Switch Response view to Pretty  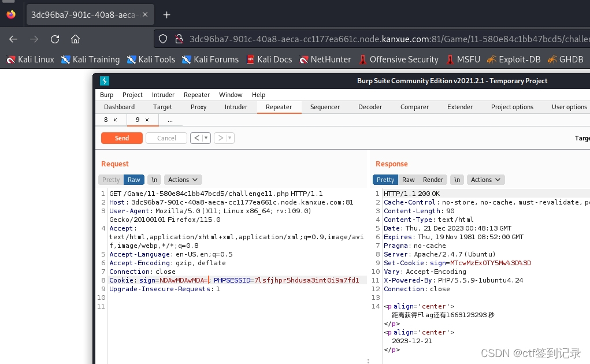tap(385, 180)
